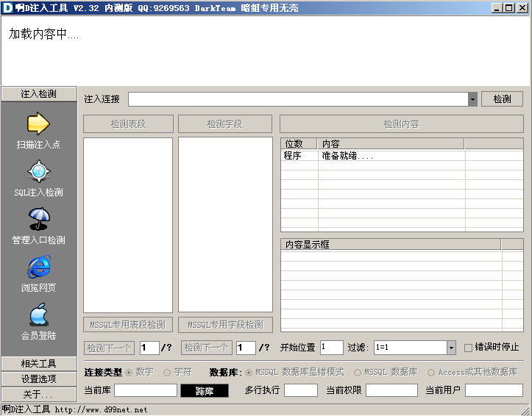This screenshot has height=416, width=532.
Task: Select the 准备就绪.... table cell
Action: click(x=391, y=156)
